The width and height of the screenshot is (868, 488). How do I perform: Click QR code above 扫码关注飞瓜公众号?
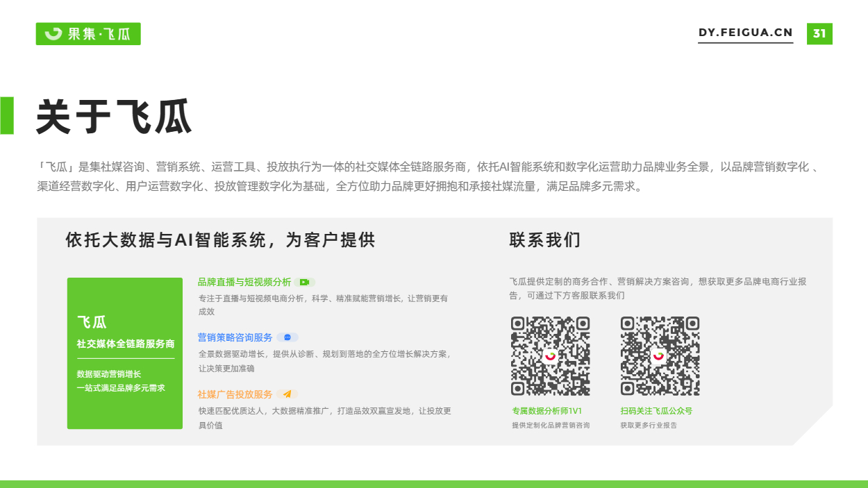660,356
